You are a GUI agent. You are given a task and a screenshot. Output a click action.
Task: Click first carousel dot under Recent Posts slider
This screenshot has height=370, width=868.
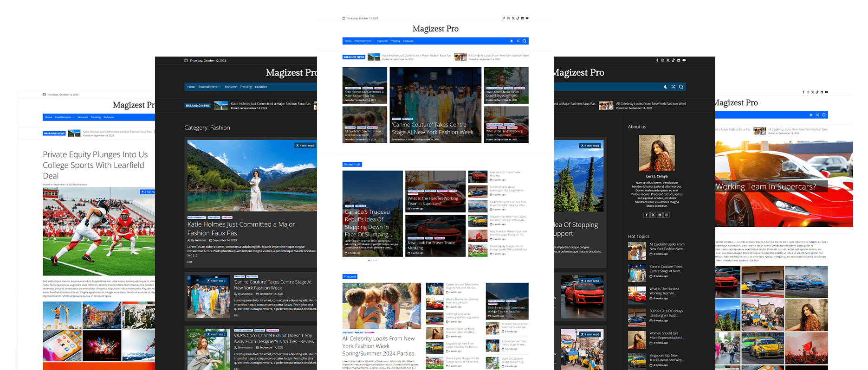(x=369, y=260)
